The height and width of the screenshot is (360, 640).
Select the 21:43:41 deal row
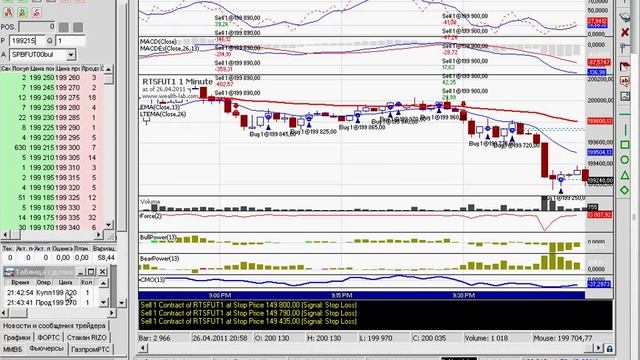(x=50, y=302)
